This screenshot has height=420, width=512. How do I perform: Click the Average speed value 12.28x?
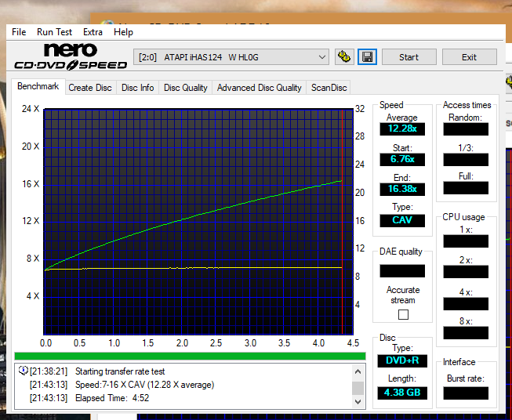coord(402,129)
